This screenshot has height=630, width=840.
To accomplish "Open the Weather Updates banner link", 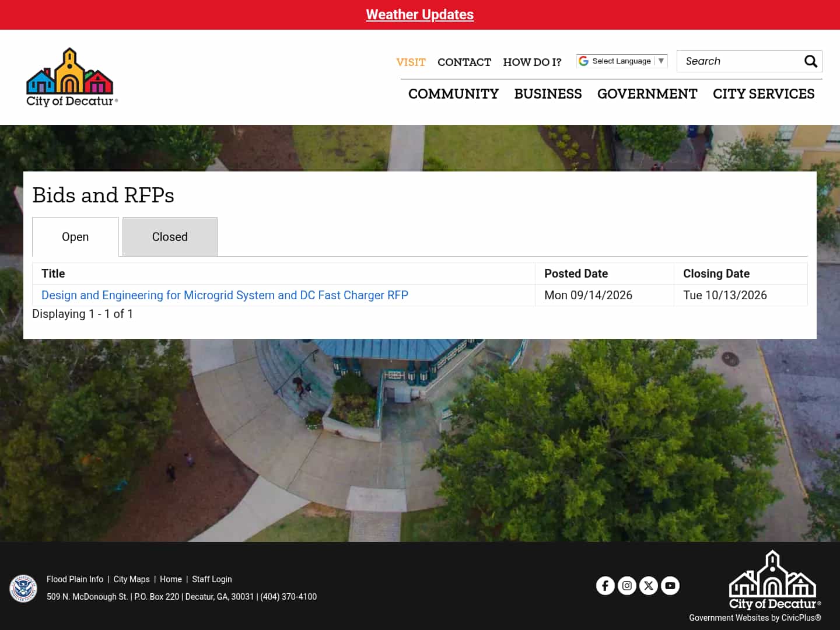I will pyautogui.click(x=420, y=15).
